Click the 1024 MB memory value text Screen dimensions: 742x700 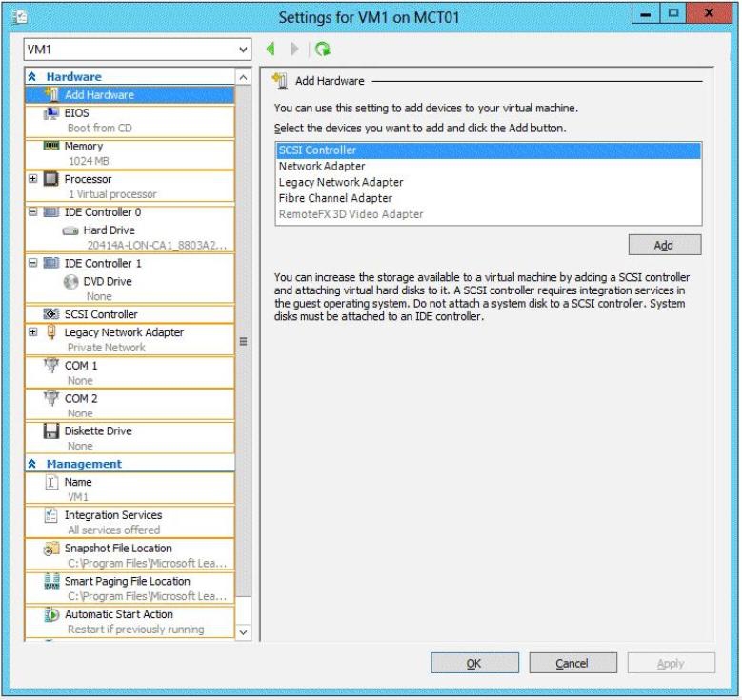(x=89, y=161)
